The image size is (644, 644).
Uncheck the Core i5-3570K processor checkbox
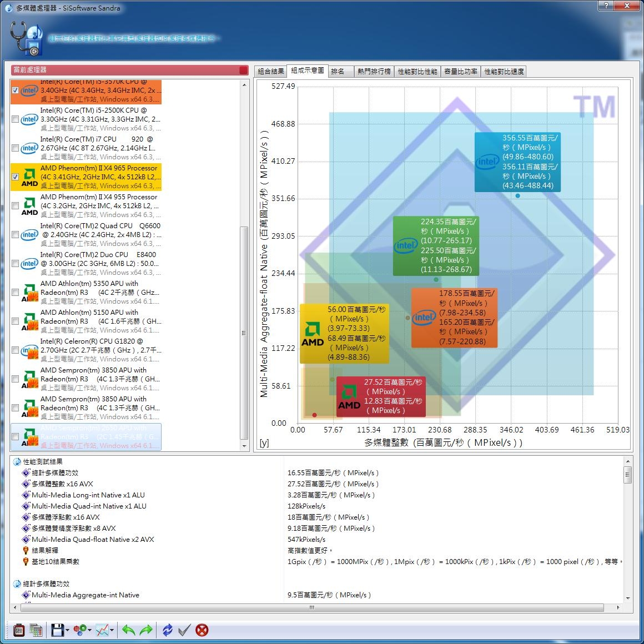point(15,90)
